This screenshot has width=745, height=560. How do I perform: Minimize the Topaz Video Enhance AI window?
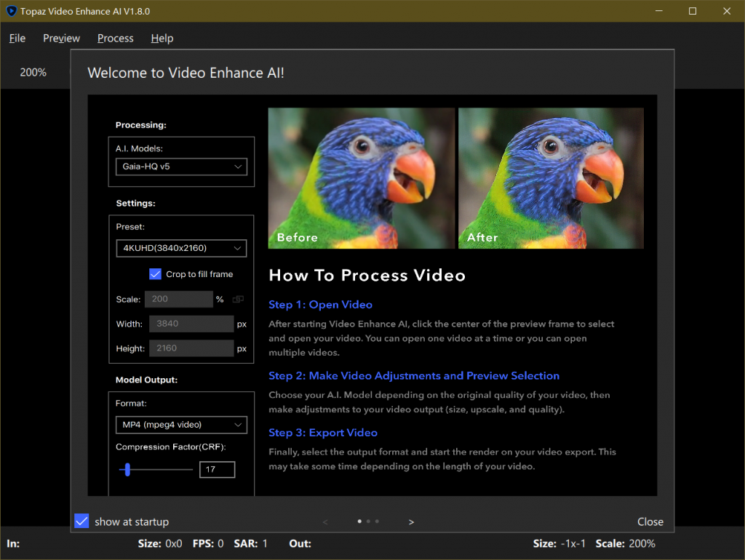point(658,12)
